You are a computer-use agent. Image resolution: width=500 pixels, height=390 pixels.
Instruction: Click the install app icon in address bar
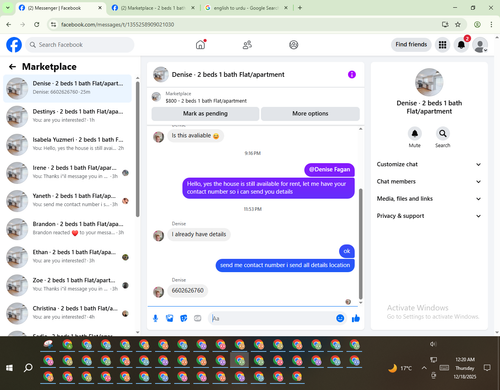[445, 24]
